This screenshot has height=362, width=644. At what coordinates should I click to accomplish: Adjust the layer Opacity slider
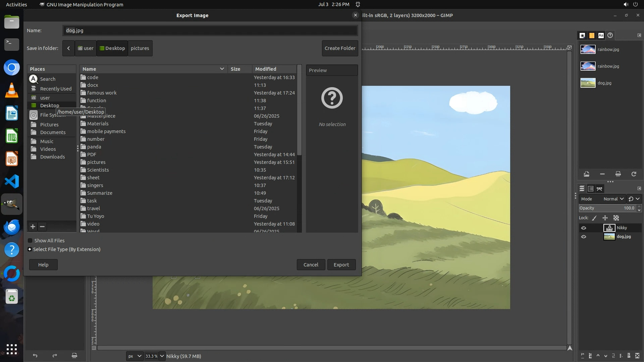[607, 208]
